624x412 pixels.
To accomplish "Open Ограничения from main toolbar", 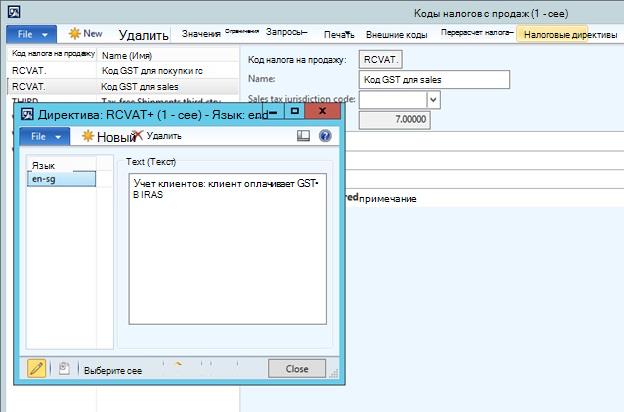I will click(x=242, y=31).
